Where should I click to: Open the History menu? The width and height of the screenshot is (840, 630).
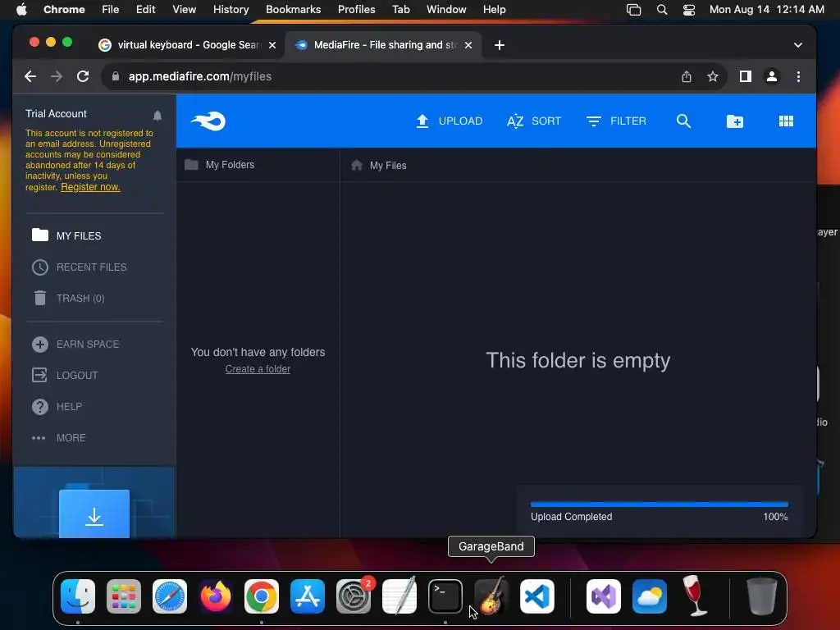(231, 9)
